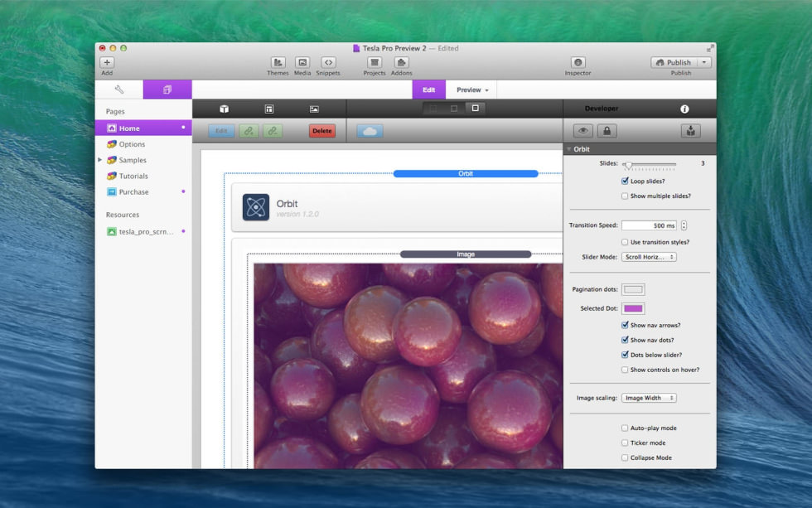
Task: Open the Media browser
Action: pos(302,62)
